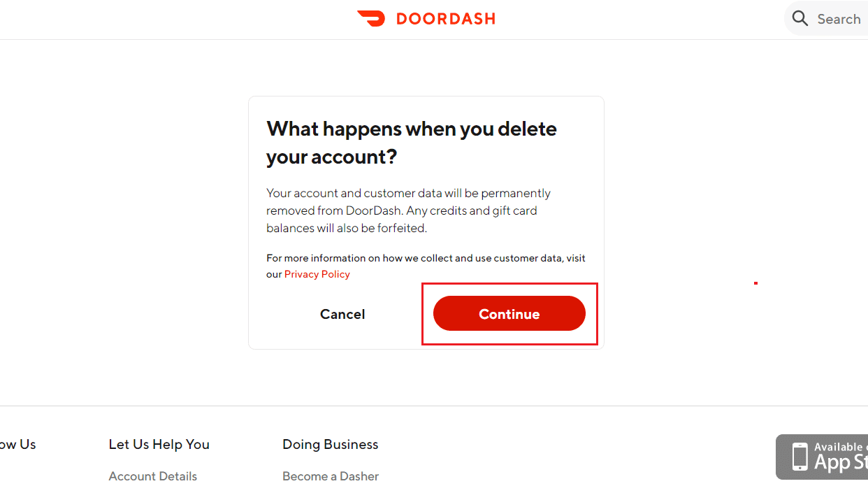This screenshot has width=868, height=486.
Task: Click the phone icon in App Store badge
Action: point(800,457)
